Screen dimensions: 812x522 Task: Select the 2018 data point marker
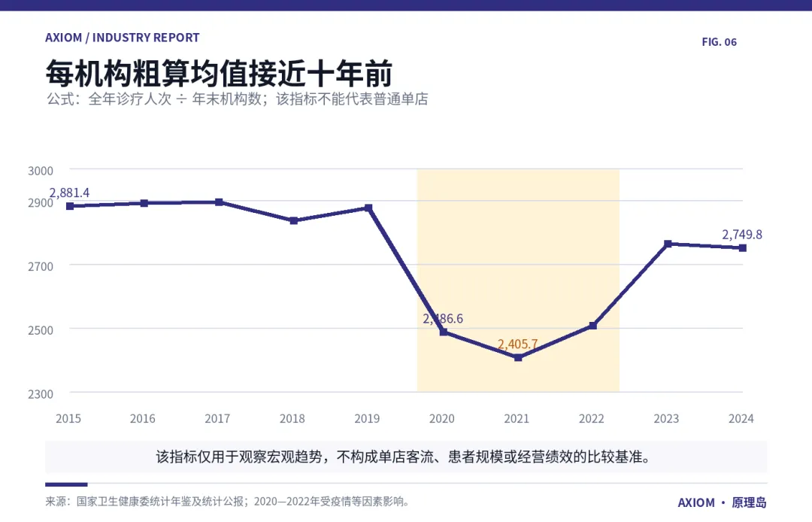(x=294, y=220)
